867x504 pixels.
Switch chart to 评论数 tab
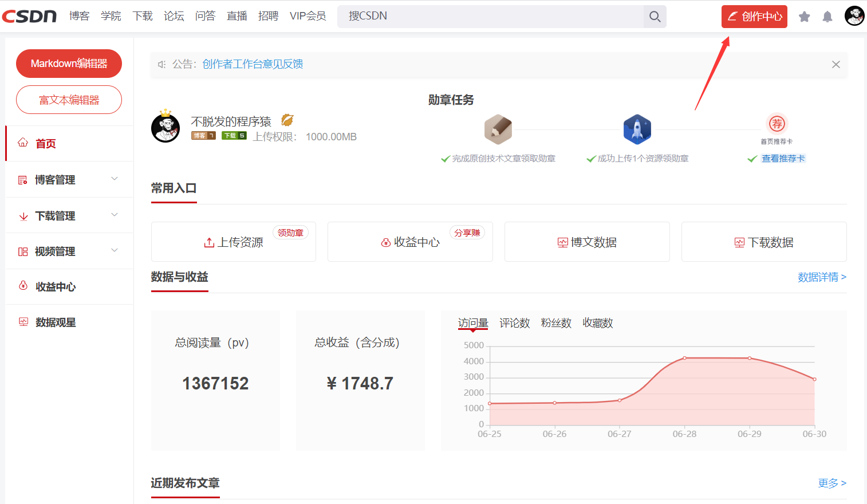(515, 323)
